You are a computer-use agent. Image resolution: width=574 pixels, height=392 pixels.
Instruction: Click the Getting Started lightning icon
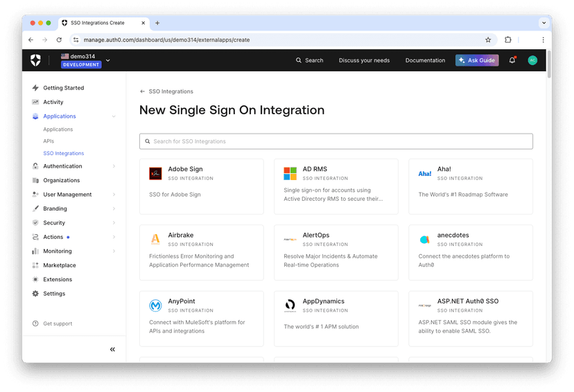35,88
